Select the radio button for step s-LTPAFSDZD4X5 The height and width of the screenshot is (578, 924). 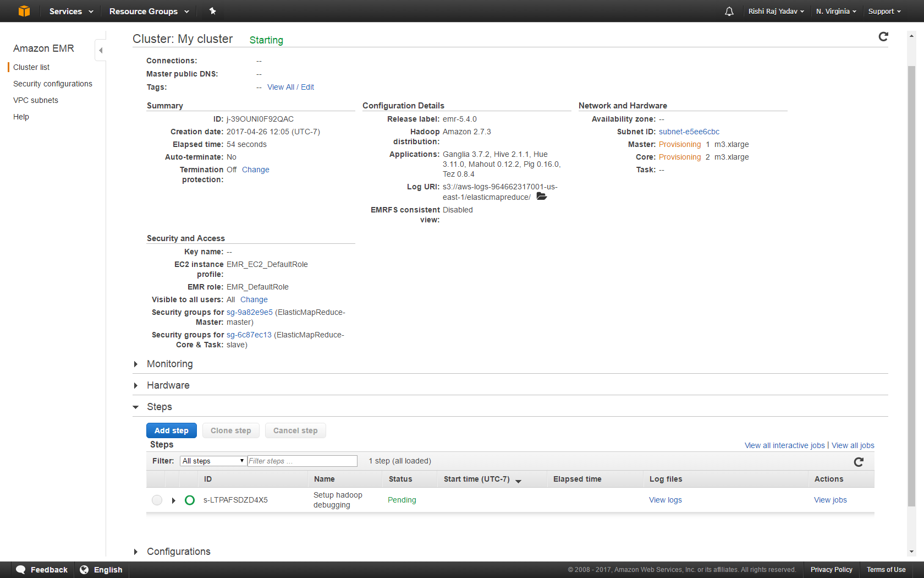point(157,500)
